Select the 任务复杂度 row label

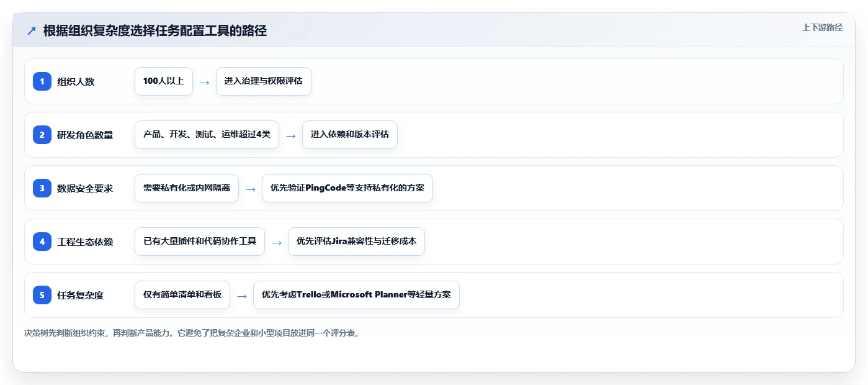point(80,295)
